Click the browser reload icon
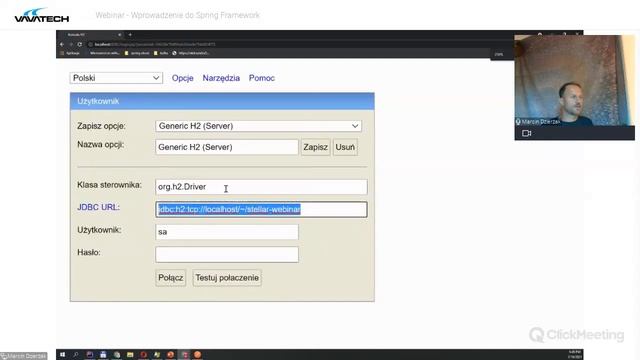The image size is (640, 360). coord(80,44)
